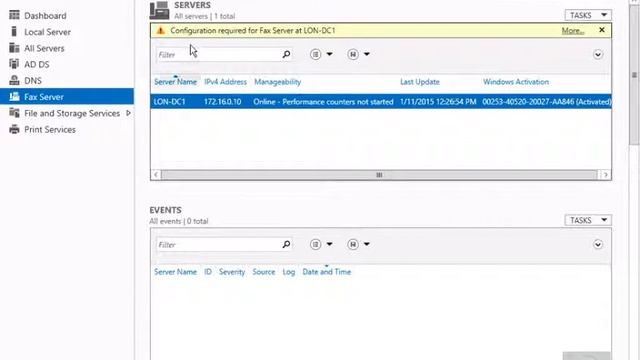Screen dimensions: 640x360
Task: Open dropdown arrow next to Events criteria icon
Action: [329, 244]
